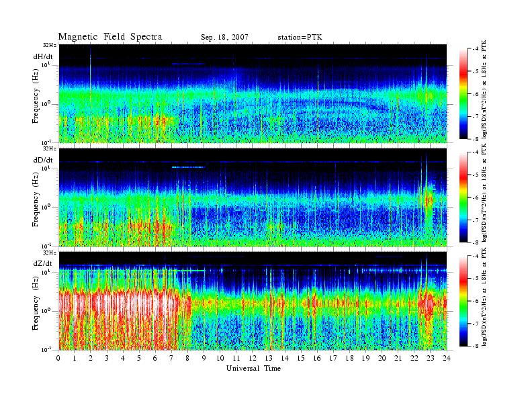Click hour tick label '6' on time axis
Image resolution: width=532 pixels, height=411 pixels.
[155, 358]
